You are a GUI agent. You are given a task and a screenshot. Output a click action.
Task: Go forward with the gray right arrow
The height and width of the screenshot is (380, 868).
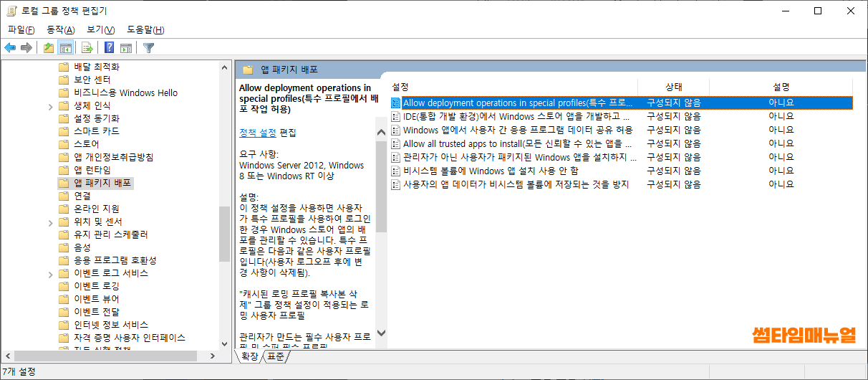click(26, 48)
